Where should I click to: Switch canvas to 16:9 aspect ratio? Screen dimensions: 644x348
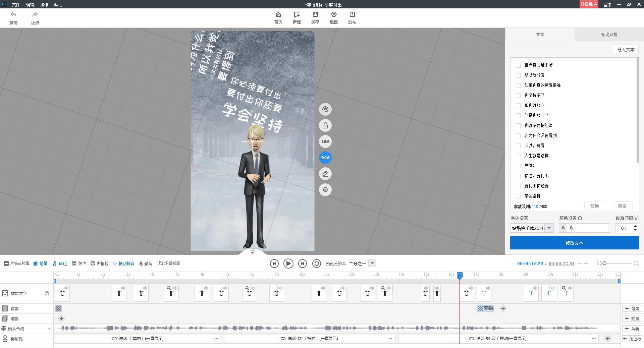325,141
